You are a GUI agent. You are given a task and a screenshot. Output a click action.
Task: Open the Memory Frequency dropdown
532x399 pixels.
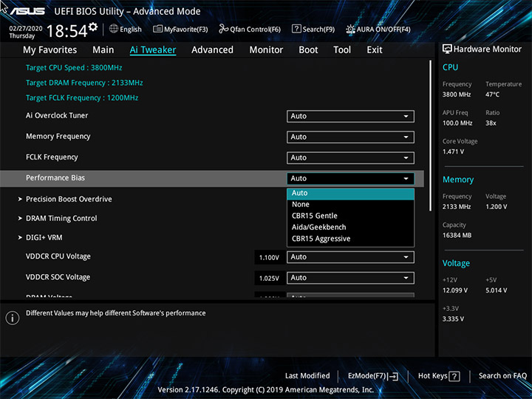click(350, 137)
